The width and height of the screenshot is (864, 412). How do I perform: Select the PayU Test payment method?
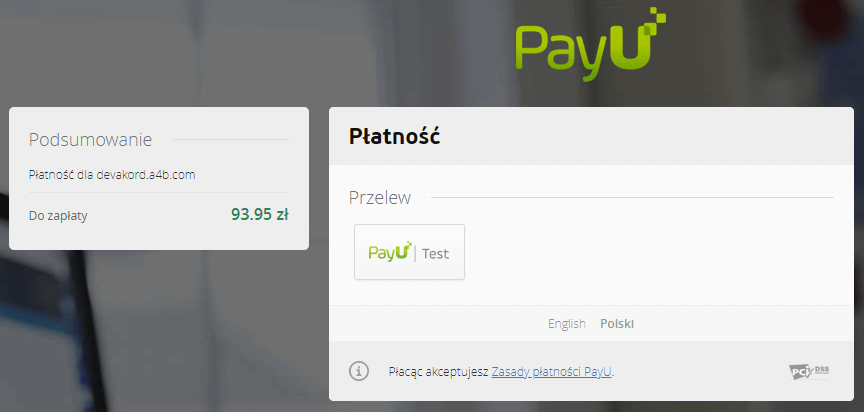point(409,252)
